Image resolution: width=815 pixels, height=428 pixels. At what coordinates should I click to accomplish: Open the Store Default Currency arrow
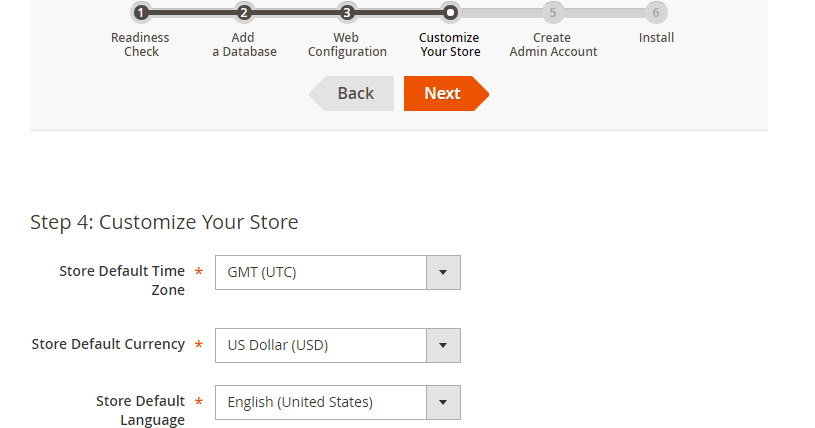click(x=443, y=345)
